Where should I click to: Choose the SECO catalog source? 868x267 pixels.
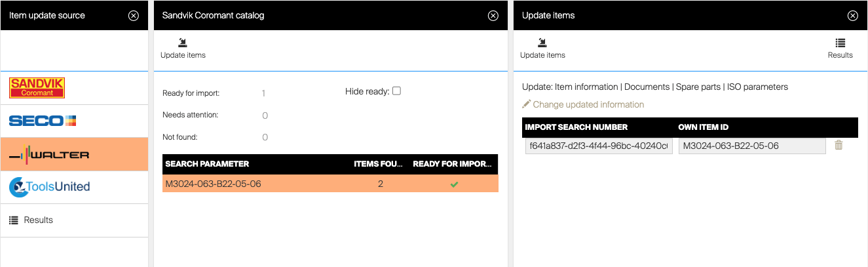43,121
